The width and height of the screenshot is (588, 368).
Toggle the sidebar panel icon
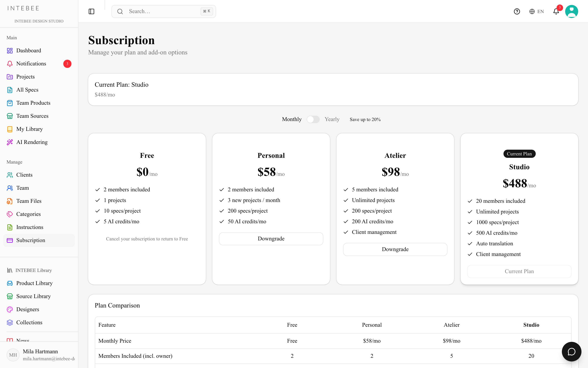pos(91,11)
